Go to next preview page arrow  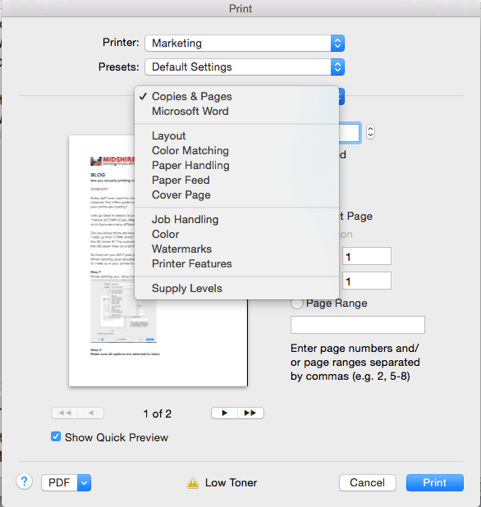point(224,413)
